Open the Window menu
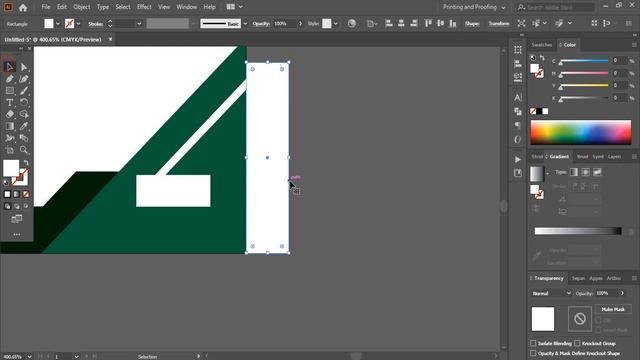640x360 pixels. 187,7
